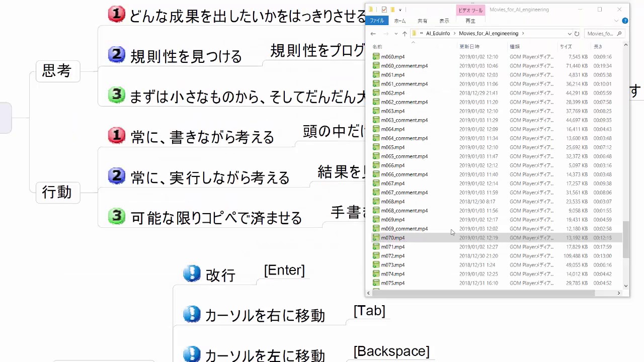Open the ファイル menu tab

click(377, 21)
